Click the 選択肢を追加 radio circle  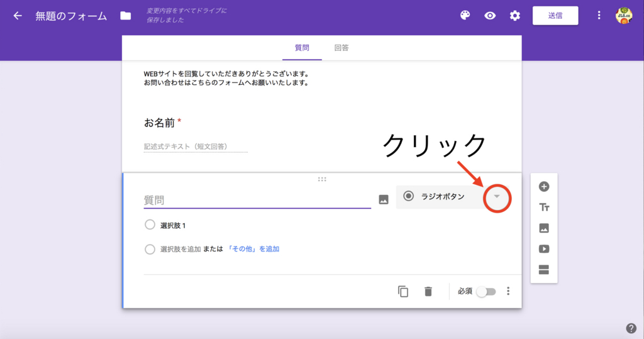click(150, 250)
